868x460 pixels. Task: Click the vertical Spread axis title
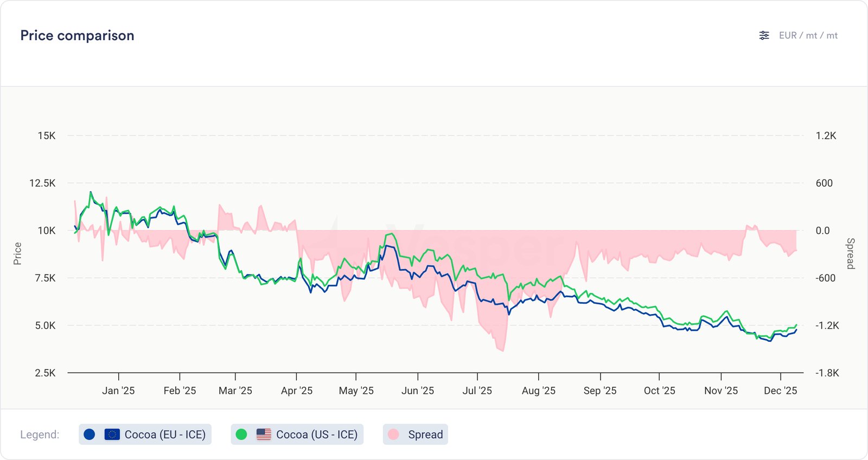[x=851, y=253]
